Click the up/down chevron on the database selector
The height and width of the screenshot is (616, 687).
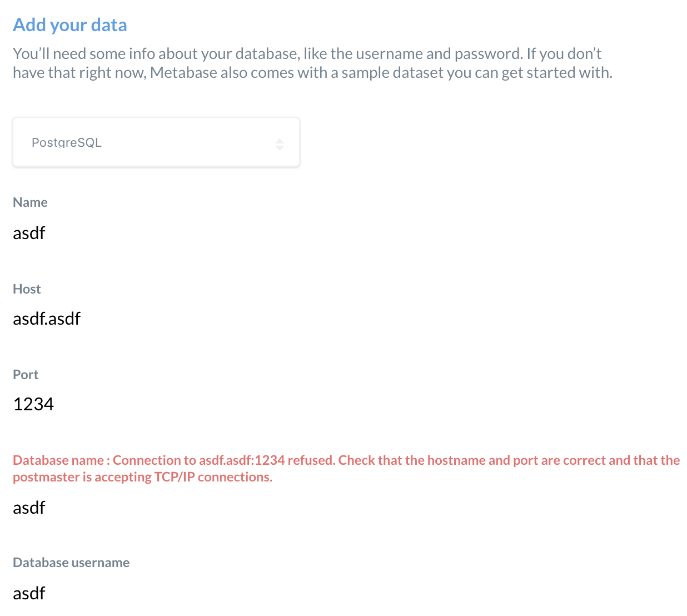[x=280, y=143]
